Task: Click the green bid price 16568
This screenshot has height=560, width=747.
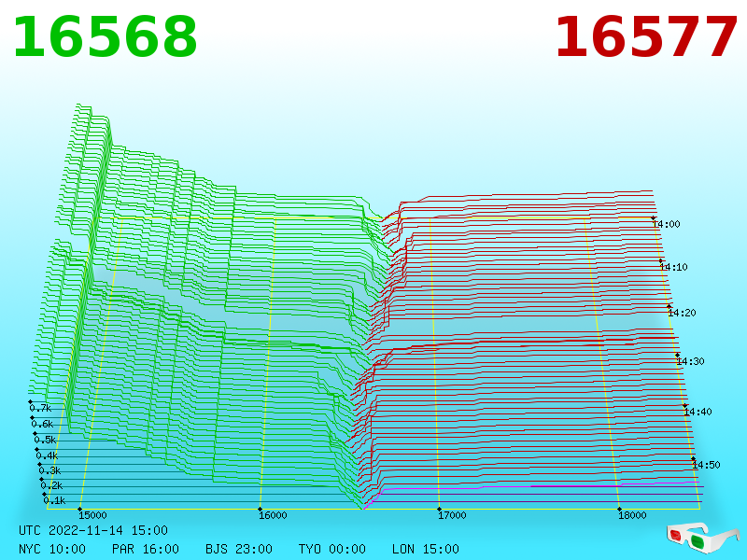Action: click(106, 37)
